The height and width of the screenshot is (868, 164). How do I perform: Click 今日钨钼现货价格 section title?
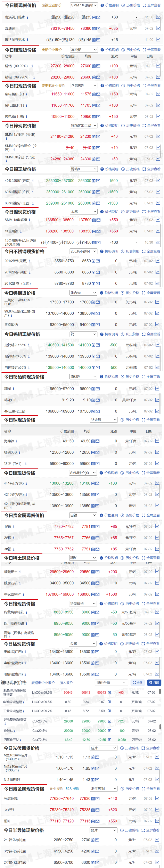pos(22,334)
